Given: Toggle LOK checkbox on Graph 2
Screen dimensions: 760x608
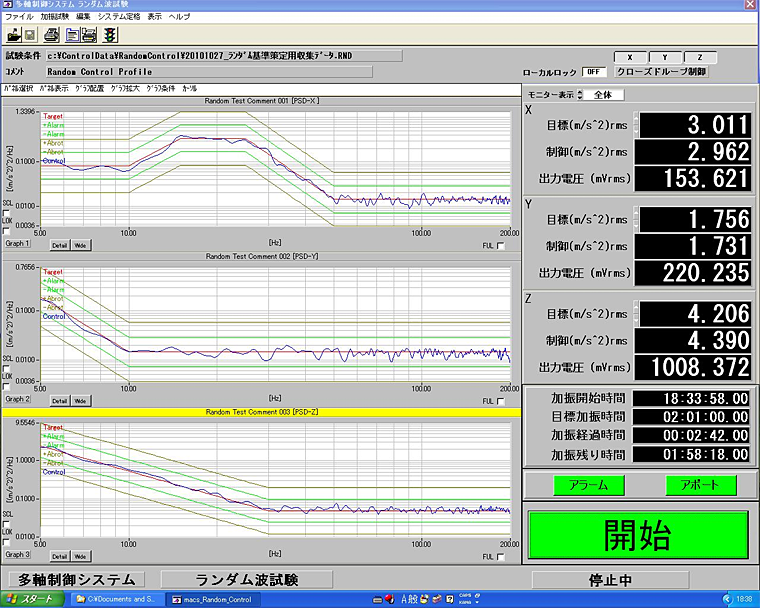Looking at the screenshot, I should coord(6,386).
